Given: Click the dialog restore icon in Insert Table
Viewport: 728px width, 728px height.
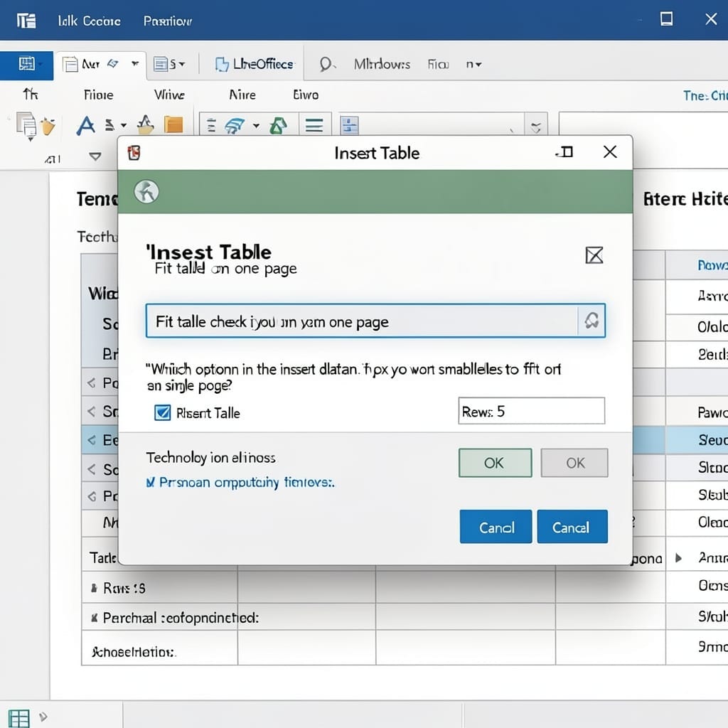Looking at the screenshot, I should 564,152.
